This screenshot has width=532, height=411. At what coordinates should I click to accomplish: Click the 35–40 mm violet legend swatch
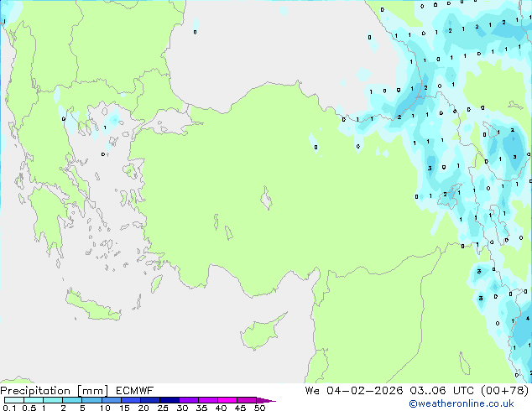pyautogui.click(x=207, y=400)
